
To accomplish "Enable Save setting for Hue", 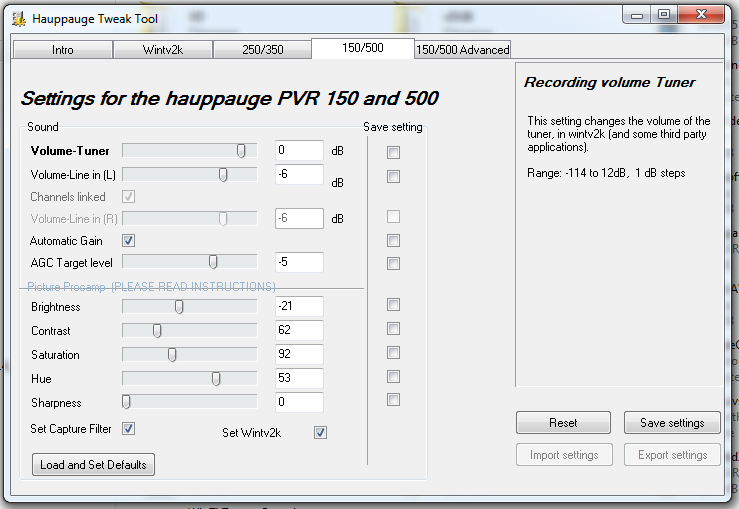I will coord(393,376).
